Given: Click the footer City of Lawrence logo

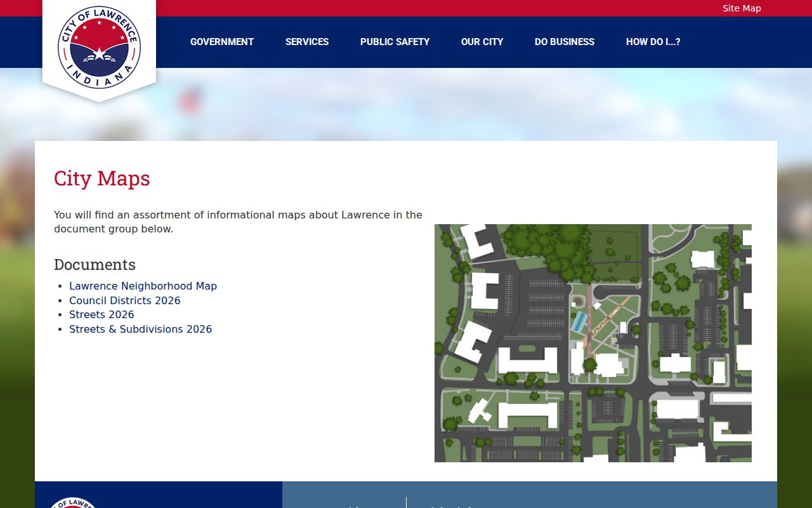Looking at the screenshot, I should coord(72,502).
